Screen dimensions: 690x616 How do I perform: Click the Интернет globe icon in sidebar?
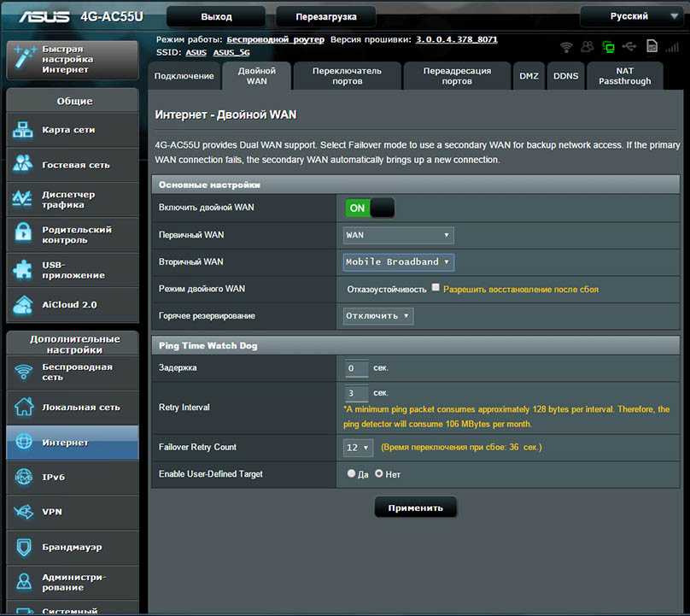(23, 442)
